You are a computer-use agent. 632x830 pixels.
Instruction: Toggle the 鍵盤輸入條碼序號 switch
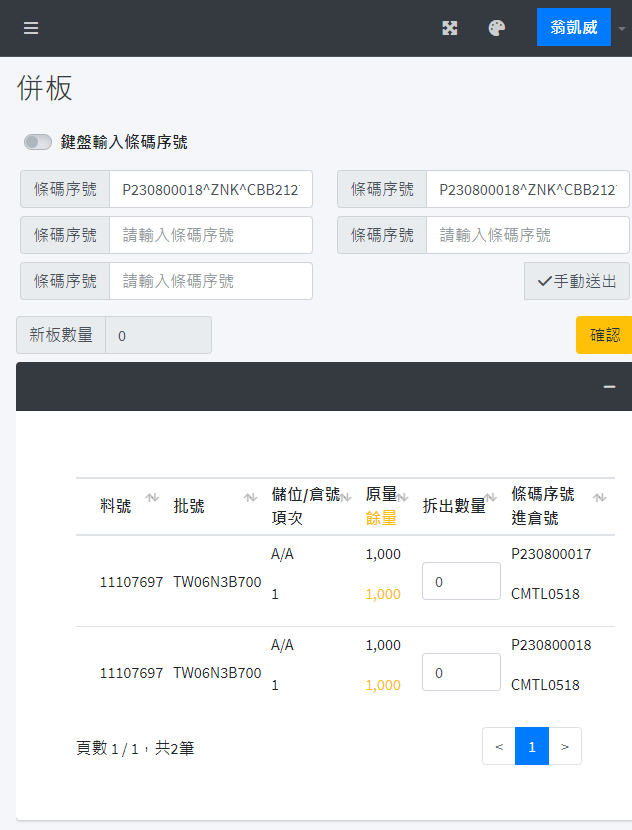pyautogui.click(x=38, y=142)
